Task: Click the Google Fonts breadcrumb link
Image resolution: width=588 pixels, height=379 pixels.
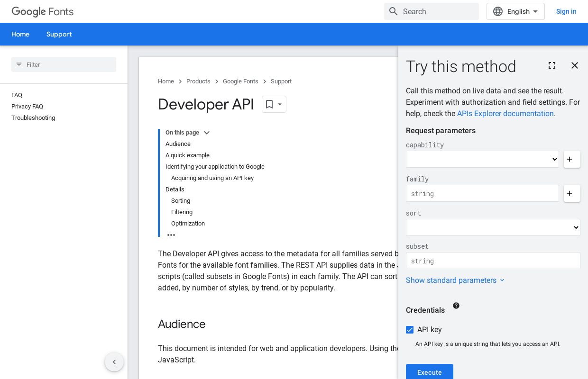Action: pyautogui.click(x=240, y=81)
